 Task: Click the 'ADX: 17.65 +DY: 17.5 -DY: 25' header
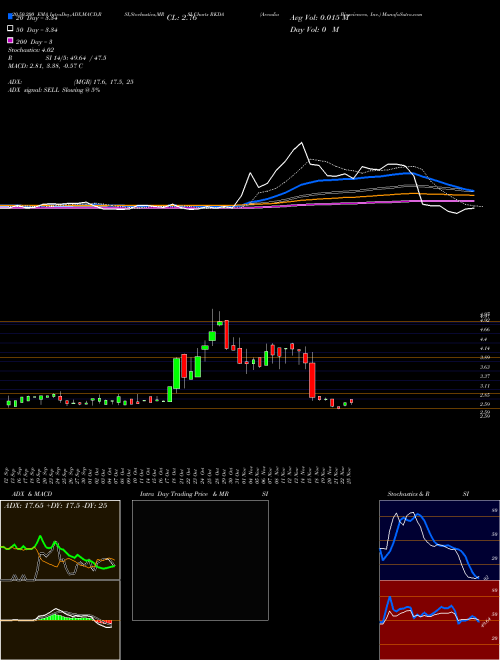[55, 506]
